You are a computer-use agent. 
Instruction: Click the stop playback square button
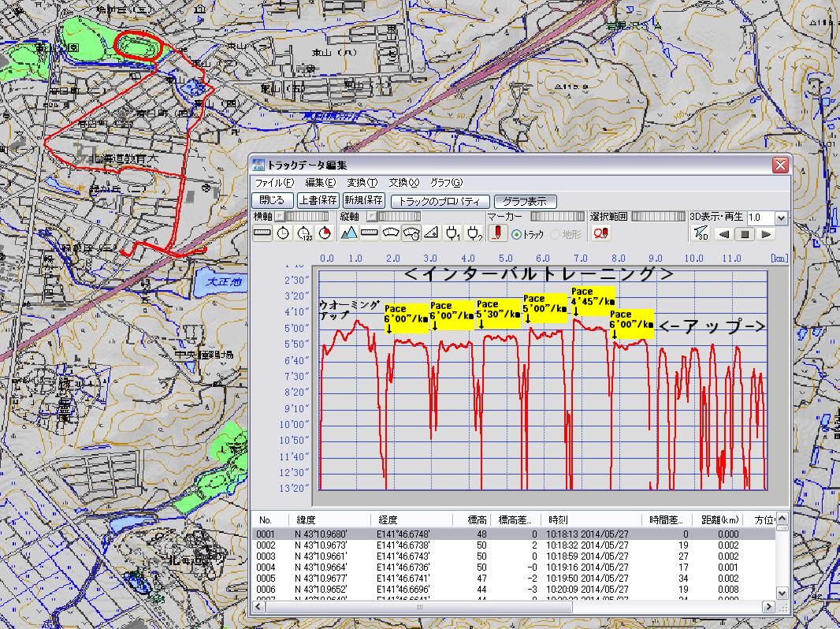point(745,234)
